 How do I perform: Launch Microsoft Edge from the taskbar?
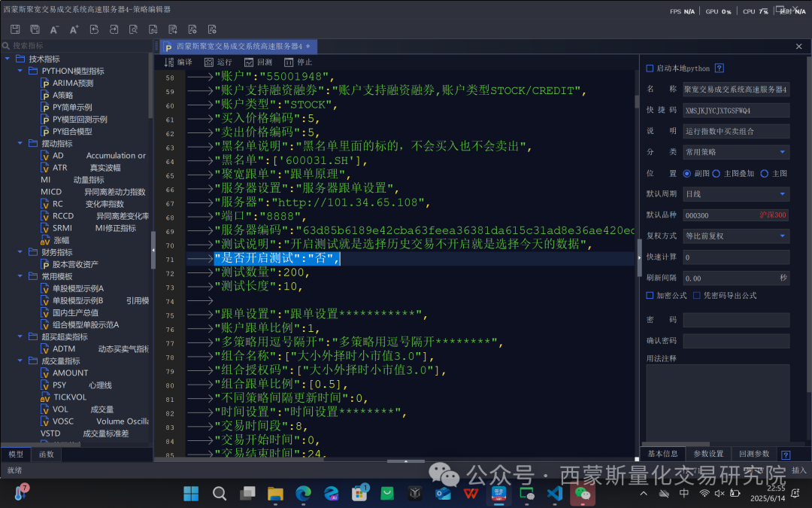[x=304, y=493]
